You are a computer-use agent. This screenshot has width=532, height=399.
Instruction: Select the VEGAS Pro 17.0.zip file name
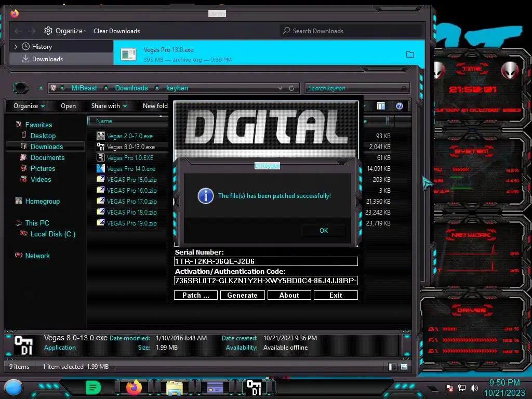click(x=131, y=201)
